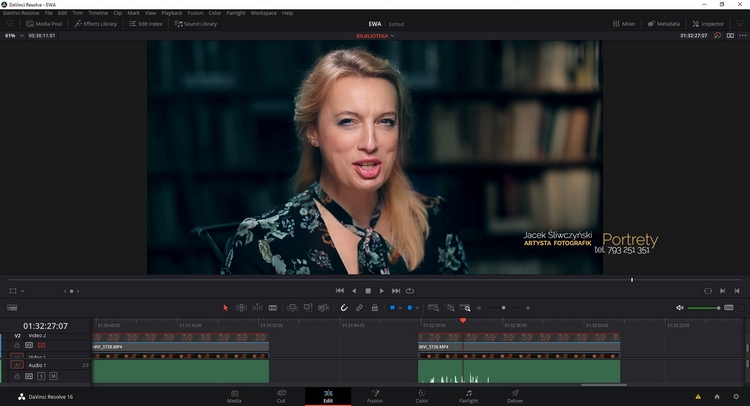Viewport: 750px width, 406px height.
Task: Toggle the Bypass Color Grades icon
Action: (717, 35)
